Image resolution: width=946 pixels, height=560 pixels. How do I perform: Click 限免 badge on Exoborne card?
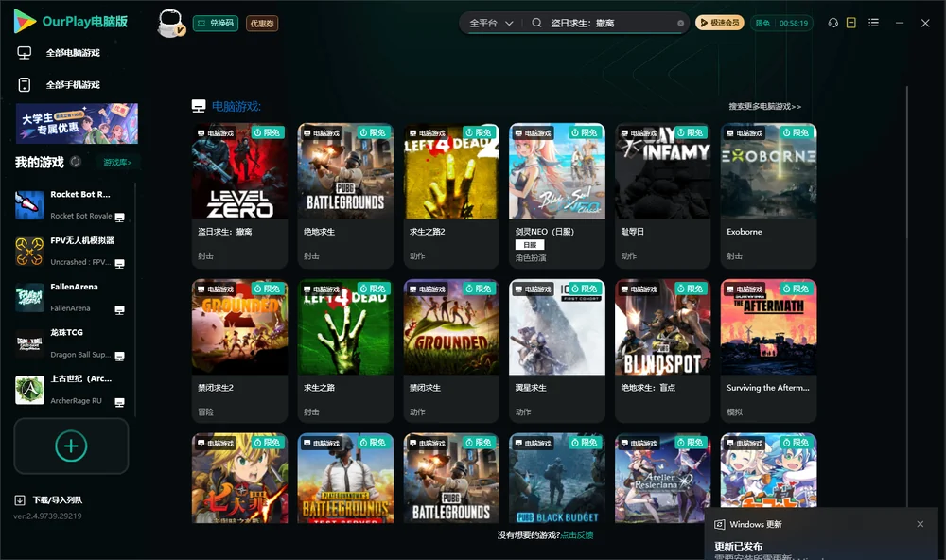tap(797, 132)
